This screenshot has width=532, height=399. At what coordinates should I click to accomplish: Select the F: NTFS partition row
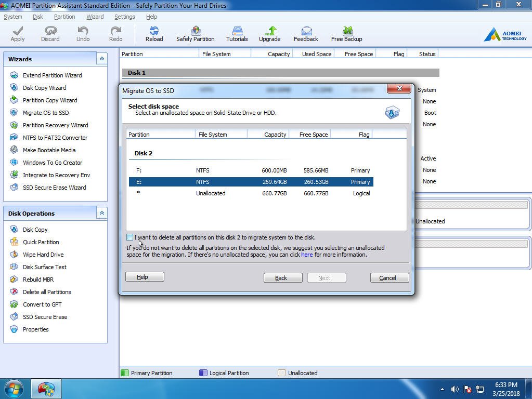point(251,170)
